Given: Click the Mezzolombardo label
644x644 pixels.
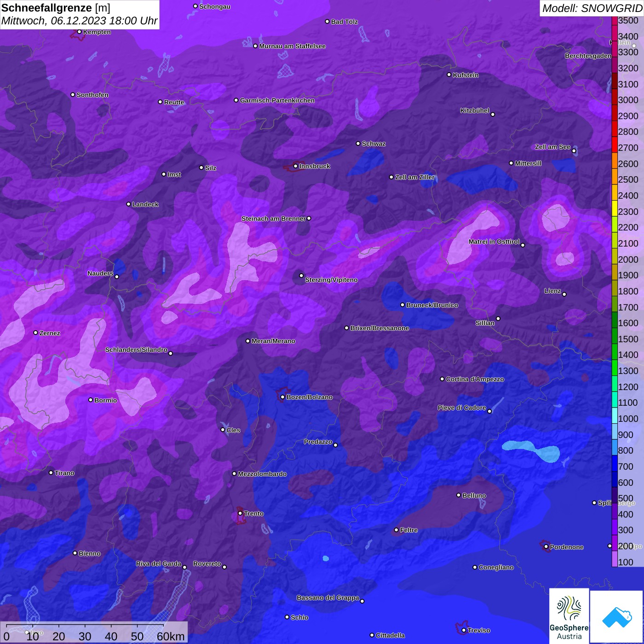Looking at the screenshot, I should pyautogui.click(x=262, y=474).
